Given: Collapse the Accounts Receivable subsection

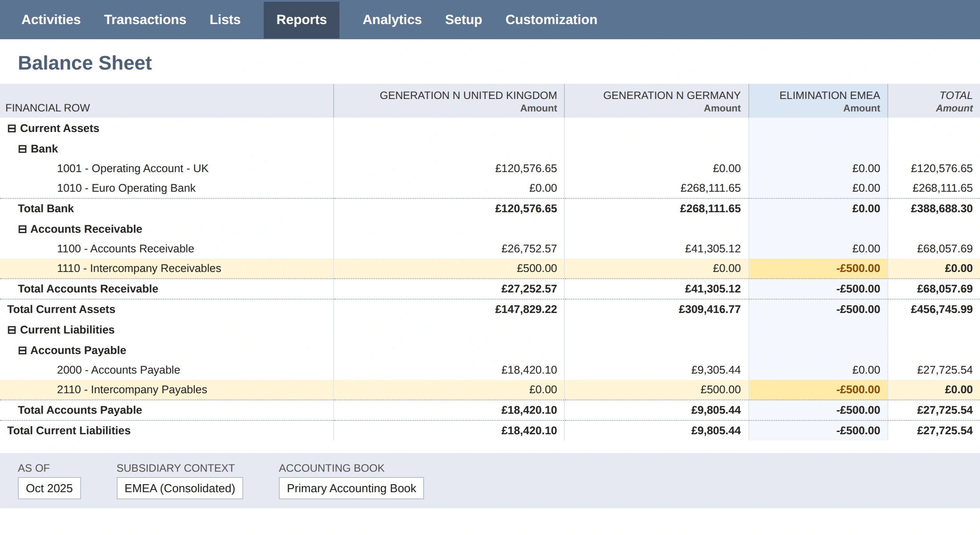Looking at the screenshot, I should coord(22,230).
